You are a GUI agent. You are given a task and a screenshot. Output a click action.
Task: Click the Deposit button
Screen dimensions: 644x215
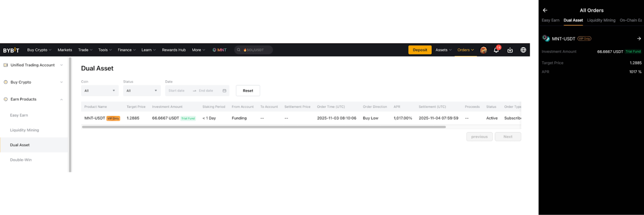[x=420, y=50]
